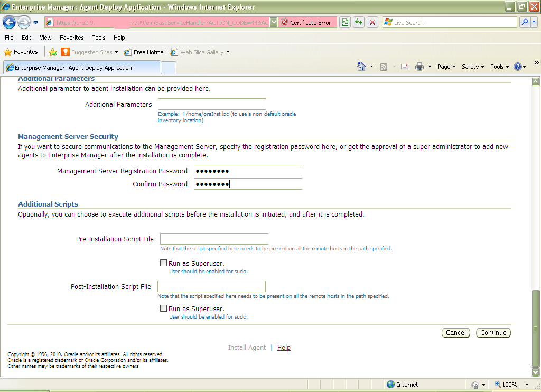
Task: Expand the Home dropdown arrow
Action: tap(371, 67)
